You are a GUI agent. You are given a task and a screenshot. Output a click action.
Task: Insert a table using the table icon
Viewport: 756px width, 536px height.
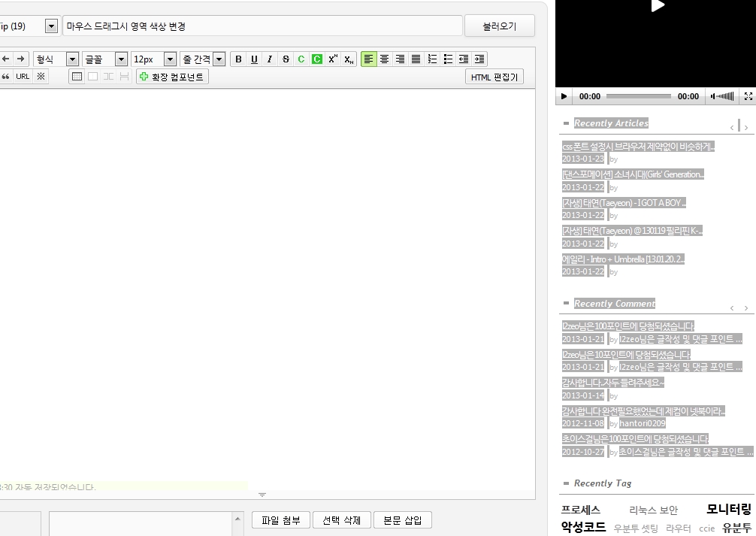coord(77,77)
